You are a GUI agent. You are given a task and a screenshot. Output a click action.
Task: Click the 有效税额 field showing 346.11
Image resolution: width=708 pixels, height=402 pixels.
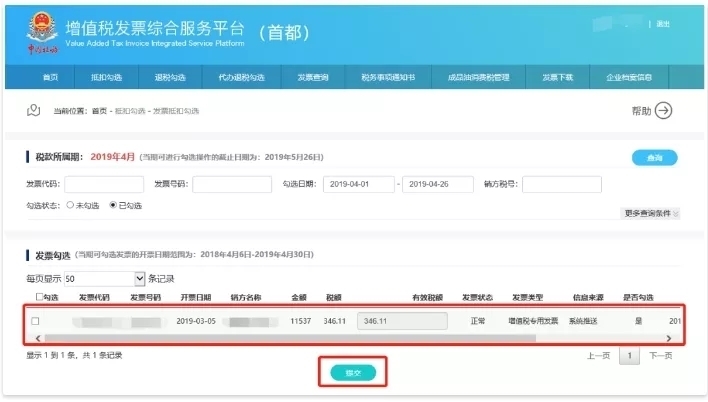(402, 321)
